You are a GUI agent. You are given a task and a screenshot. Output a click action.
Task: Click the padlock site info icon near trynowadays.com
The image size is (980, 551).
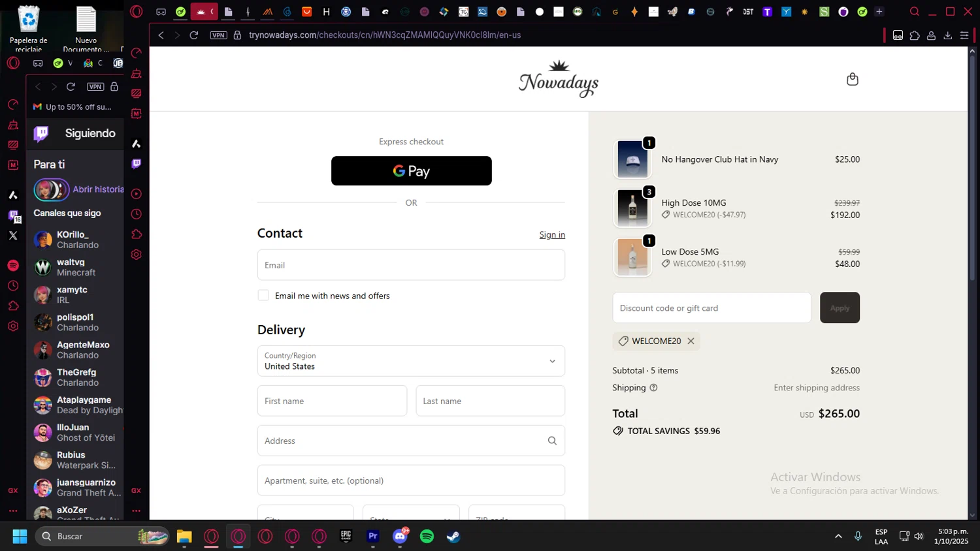pos(237,35)
